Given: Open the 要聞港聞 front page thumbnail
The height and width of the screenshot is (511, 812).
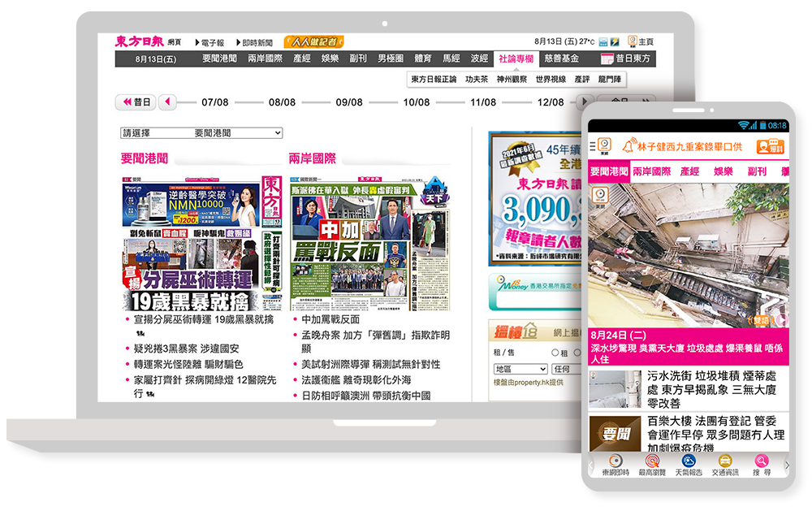Looking at the screenshot, I should [x=200, y=243].
